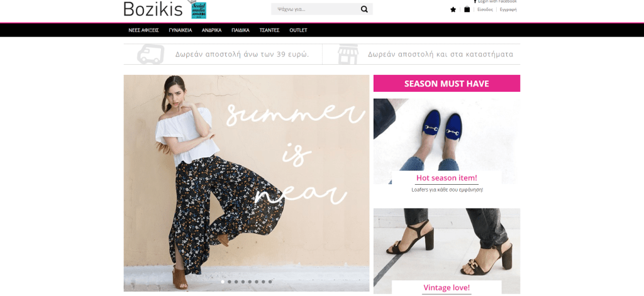Image resolution: width=644 pixels, height=296 pixels.
Task: Click the Bozikis logo
Action: pos(153,9)
